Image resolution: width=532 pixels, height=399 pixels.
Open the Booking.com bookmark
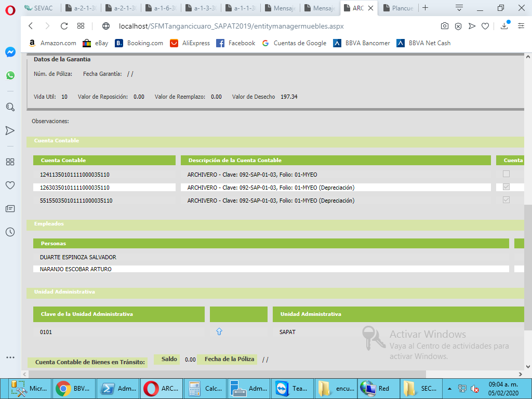(139, 43)
